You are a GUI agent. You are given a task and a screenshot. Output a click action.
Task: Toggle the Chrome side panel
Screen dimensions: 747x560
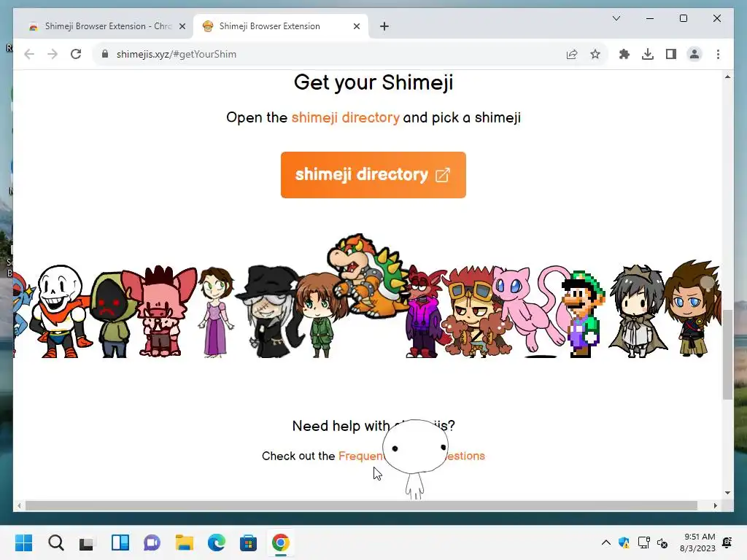(x=671, y=54)
